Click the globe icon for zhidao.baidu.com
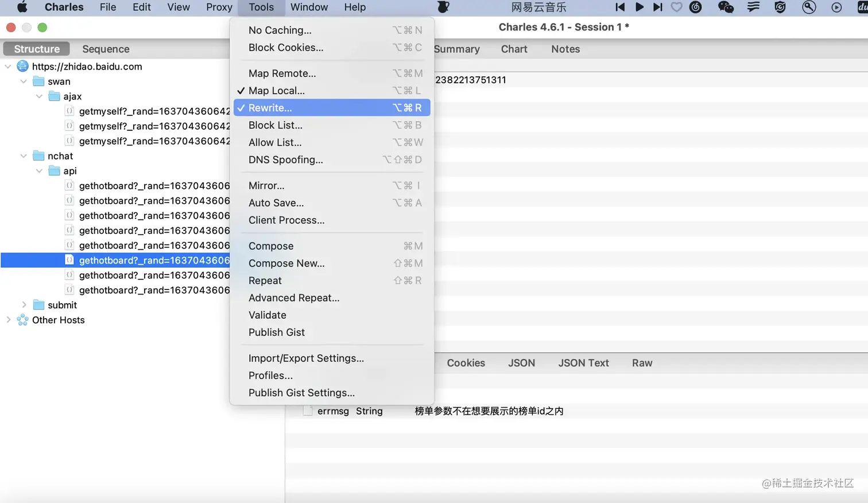Image resolution: width=868 pixels, height=503 pixels. tap(22, 66)
